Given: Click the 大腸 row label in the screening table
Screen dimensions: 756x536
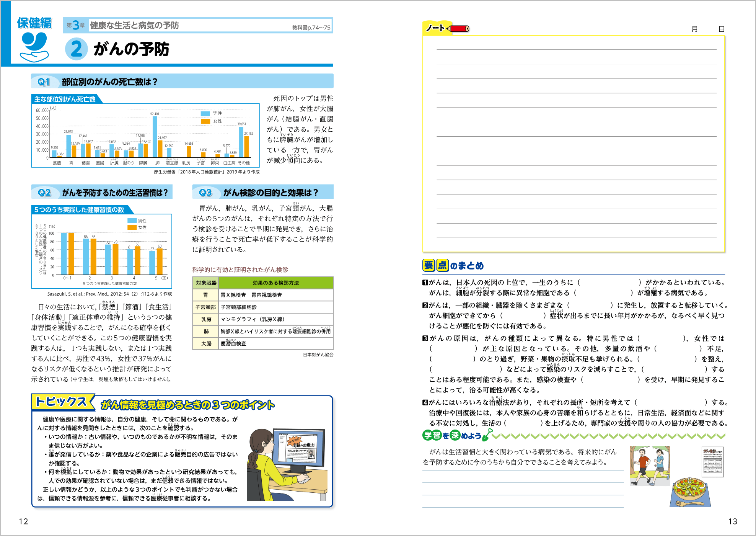Looking at the screenshot, I should coord(206,344).
